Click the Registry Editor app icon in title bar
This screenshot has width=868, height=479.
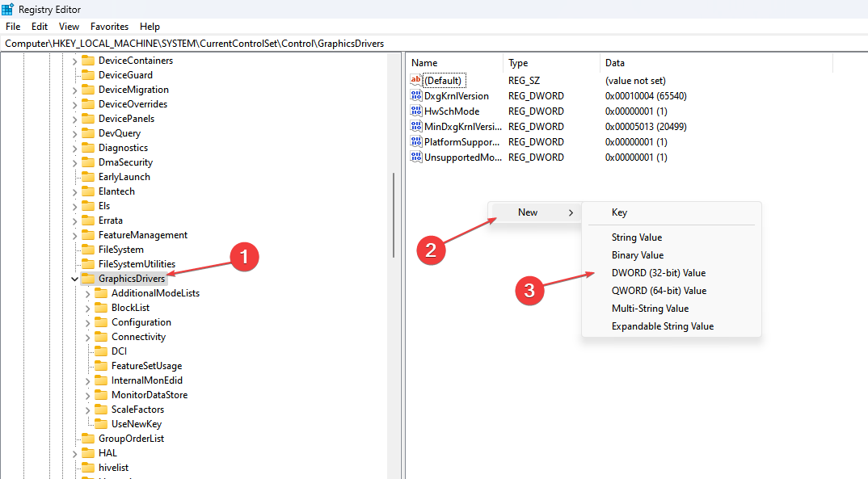(x=8, y=10)
